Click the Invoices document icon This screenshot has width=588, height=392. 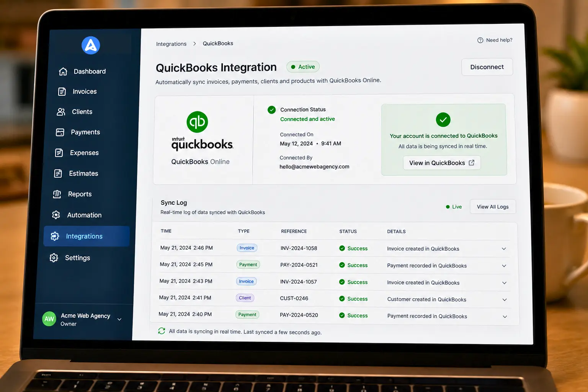[x=62, y=91]
